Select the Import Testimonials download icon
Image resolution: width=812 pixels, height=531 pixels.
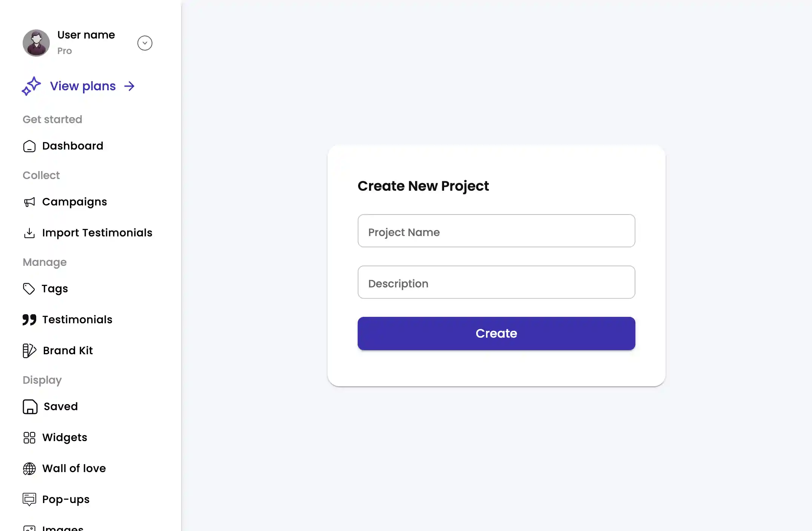click(29, 233)
